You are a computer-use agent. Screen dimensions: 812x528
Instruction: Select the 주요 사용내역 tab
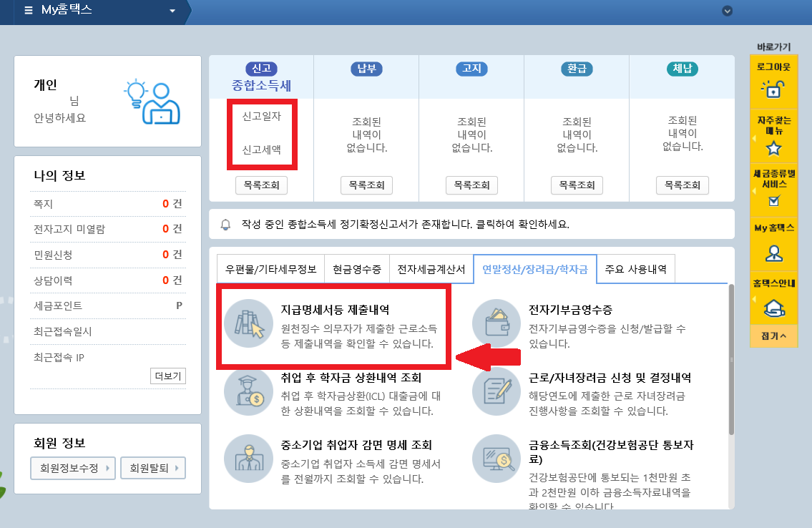635,269
